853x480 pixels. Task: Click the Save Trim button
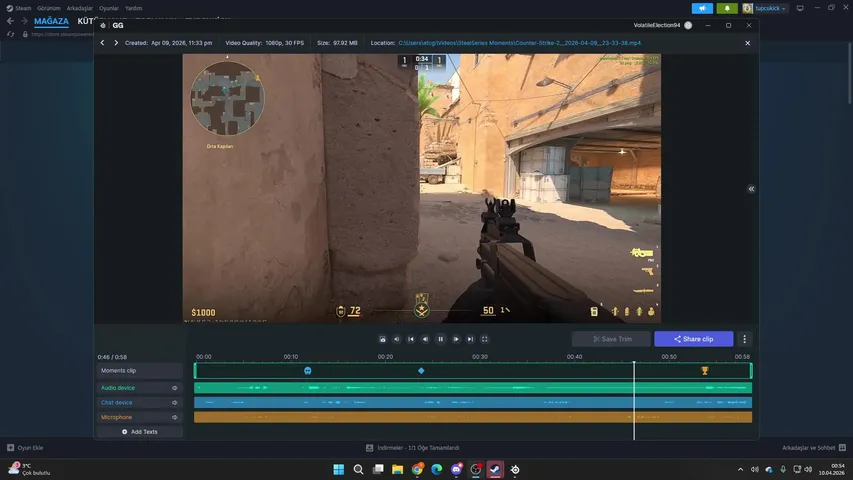click(x=611, y=339)
